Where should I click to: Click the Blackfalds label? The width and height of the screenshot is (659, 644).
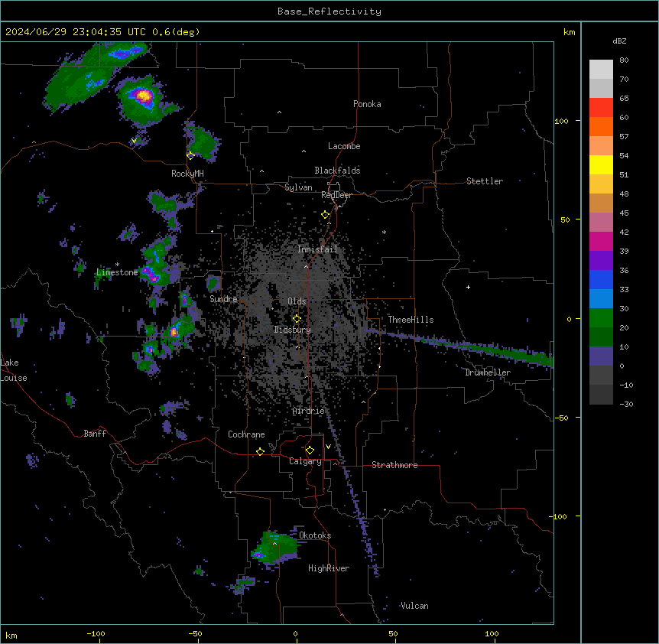[337, 171]
